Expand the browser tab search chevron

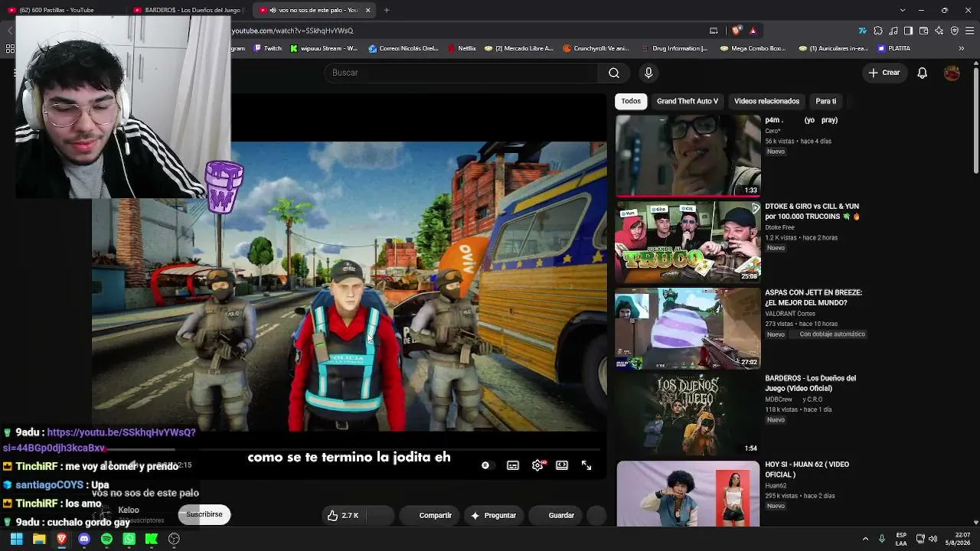(903, 10)
